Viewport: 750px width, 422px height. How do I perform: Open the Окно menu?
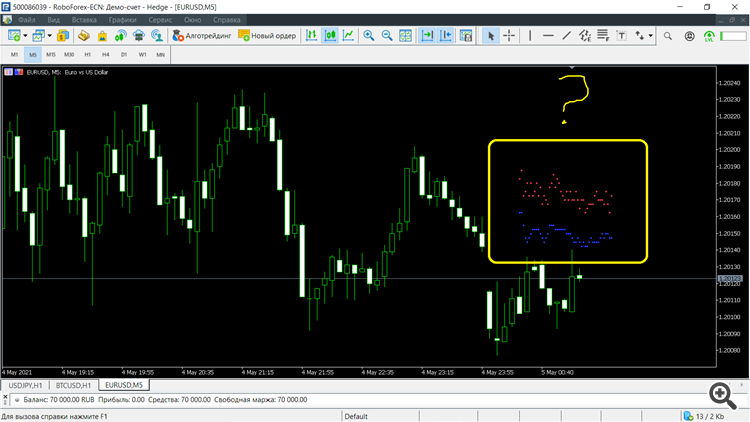point(193,20)
